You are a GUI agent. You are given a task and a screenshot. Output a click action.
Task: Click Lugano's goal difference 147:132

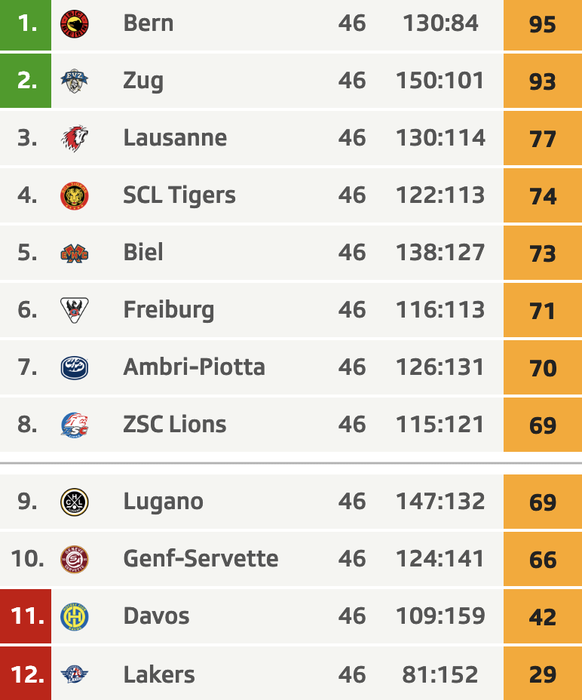[x=440, y=501]
